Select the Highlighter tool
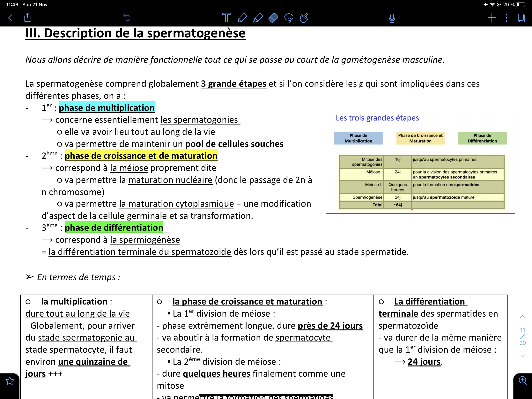The height and width of the screenshot is (399, 532). coord(258,18)
